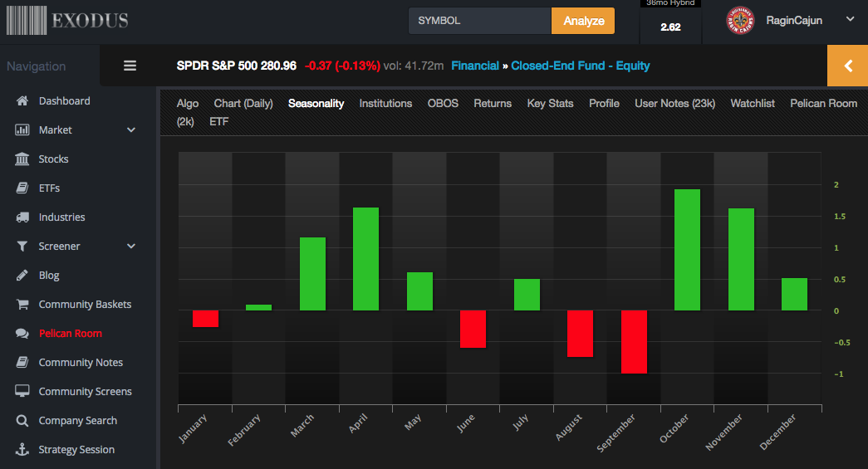Open the Watchlist tab

coord(753,104)
